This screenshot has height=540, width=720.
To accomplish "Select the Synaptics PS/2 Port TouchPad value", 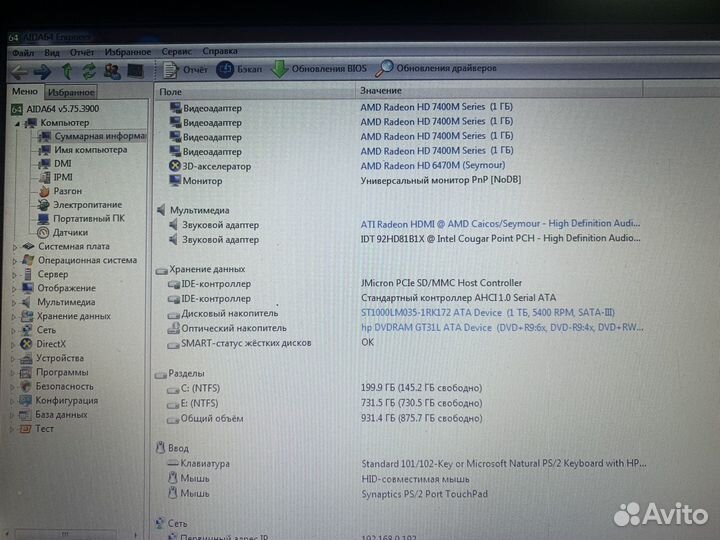I will point(425,494).
